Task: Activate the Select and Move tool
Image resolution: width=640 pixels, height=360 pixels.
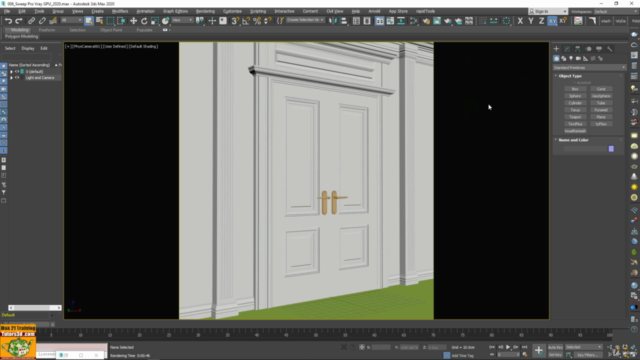Action: coord(133,21)
